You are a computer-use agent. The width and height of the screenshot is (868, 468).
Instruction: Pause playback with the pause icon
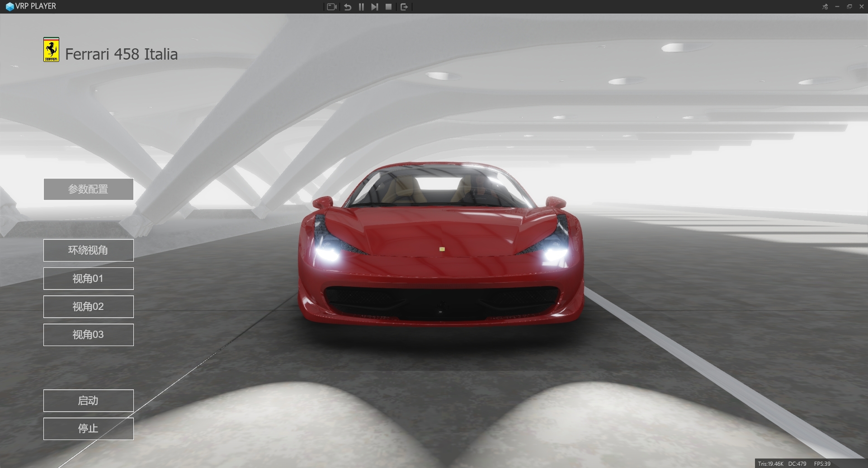pyautogui.click(x=361, y=7)
